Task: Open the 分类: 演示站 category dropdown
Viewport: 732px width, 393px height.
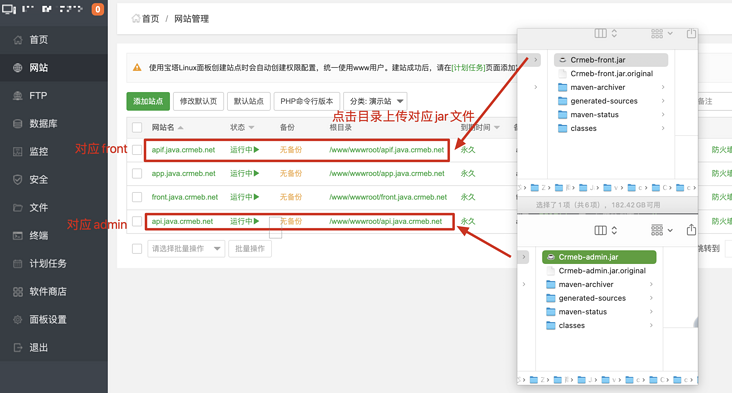Action: point(375,101)
